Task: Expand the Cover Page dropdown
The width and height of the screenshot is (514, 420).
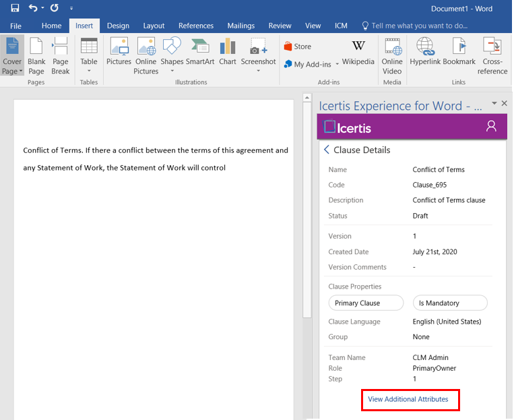Action: tap(12, 71)
